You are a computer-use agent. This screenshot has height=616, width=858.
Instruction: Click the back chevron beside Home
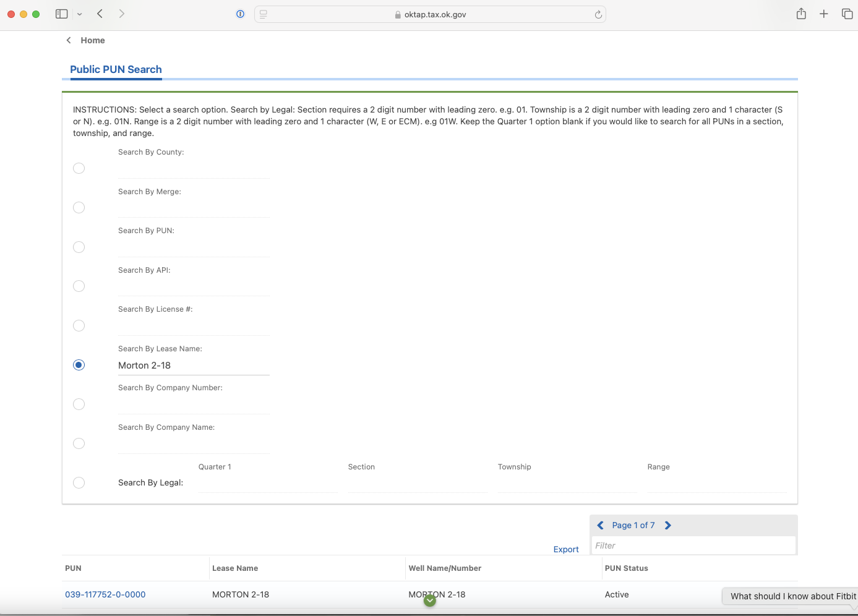[69, 40]
